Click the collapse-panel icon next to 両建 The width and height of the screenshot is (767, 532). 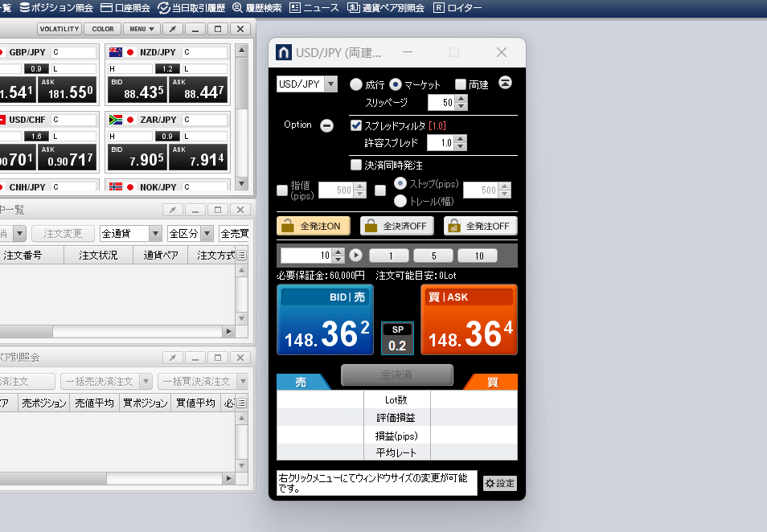tap(506, 84)
